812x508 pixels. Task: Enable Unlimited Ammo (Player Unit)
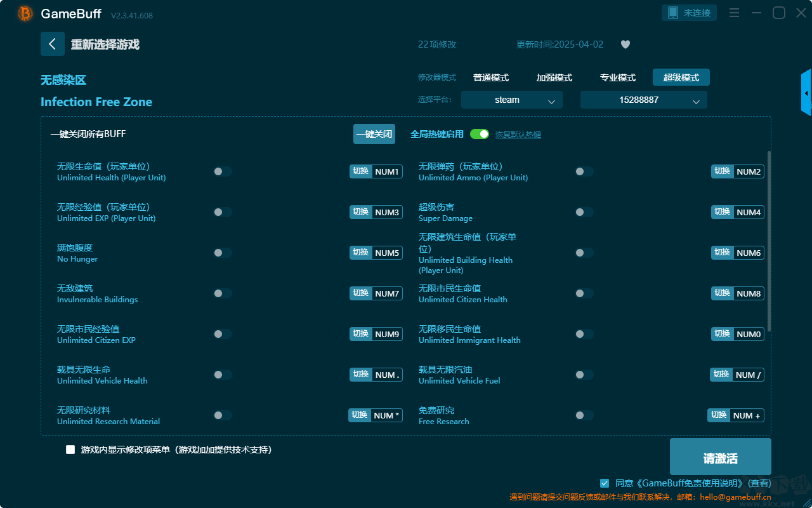pos(584,171)
